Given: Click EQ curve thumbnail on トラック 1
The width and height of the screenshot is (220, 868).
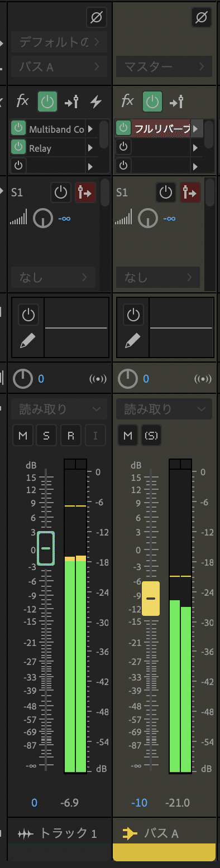Looking at the screenshot, I should pos(76,327).
